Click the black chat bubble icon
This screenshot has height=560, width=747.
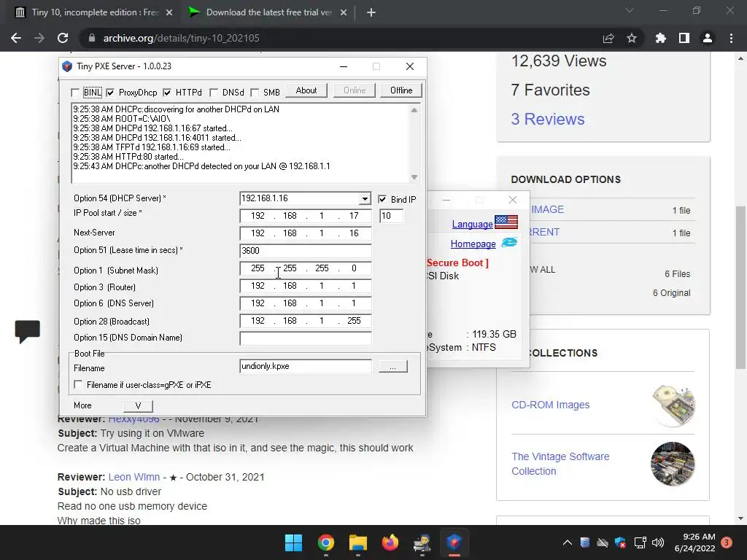(27, 332)
